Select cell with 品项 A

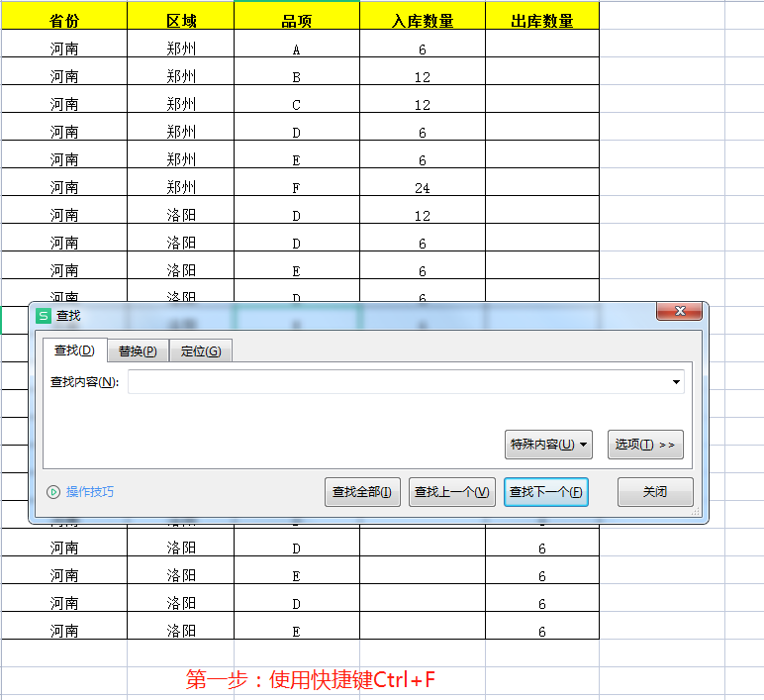[x=297, y=44]
